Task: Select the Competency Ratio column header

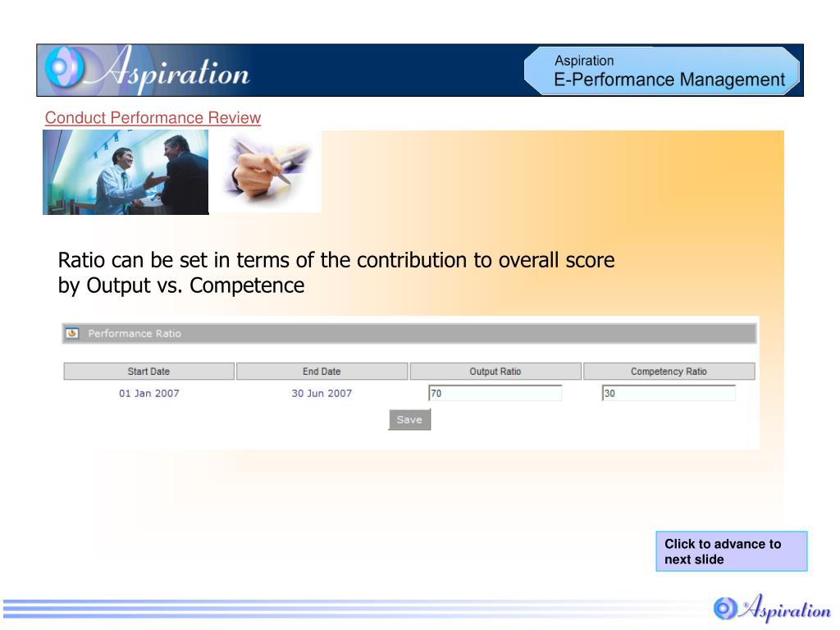Action: (669, 372)
